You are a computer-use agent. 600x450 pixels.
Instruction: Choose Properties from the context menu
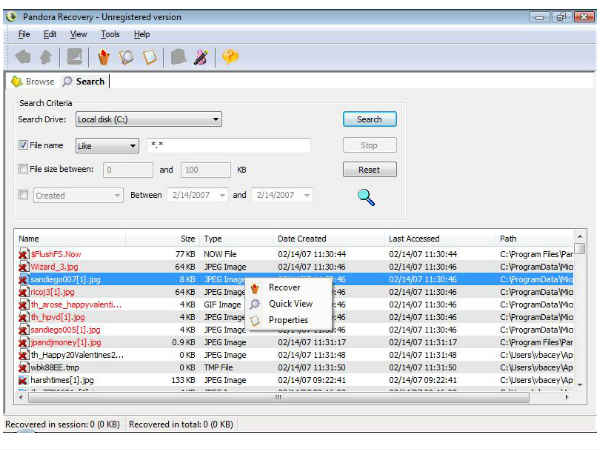tap(289, 320)
